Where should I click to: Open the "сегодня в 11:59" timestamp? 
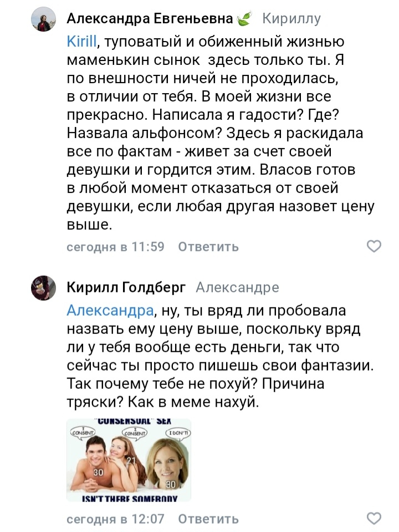[115, 247]
